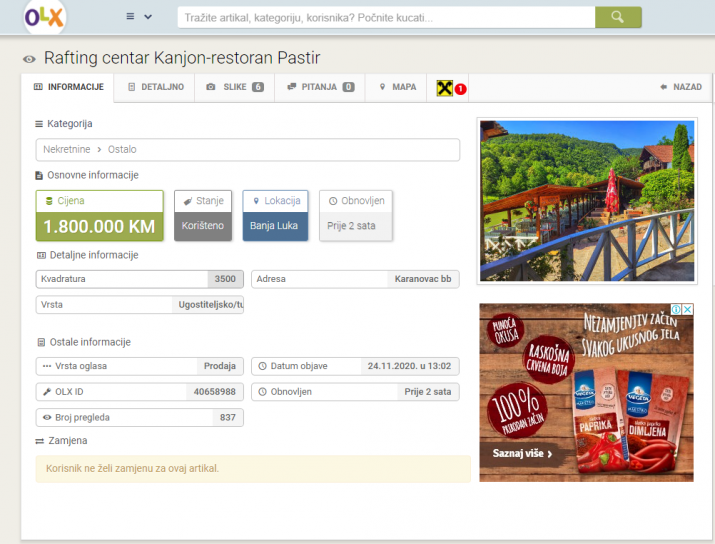Open the listing photo thumbnail
The width and height of the screenshot is (715, 544).
tap(586, 201)
